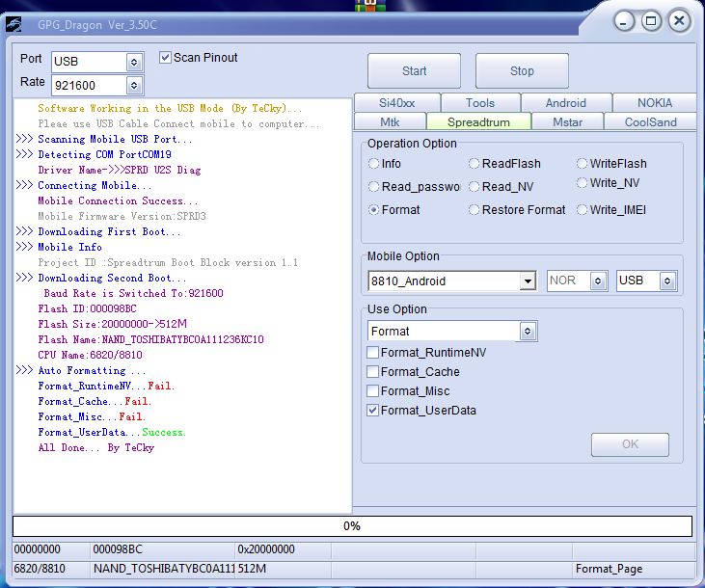Expand the Use Option Format dropdown

pos(528,332)
